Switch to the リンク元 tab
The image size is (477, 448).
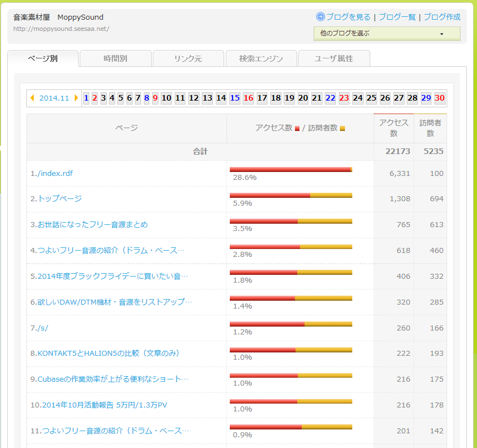(188, 58)
